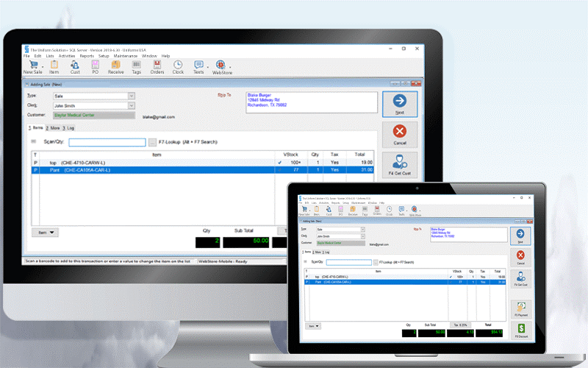Viewport: 588px width, 368px height.
Task: Switch to the 2 More tab on large monitor
Action: pyautogui.click(x=53, y=128)
